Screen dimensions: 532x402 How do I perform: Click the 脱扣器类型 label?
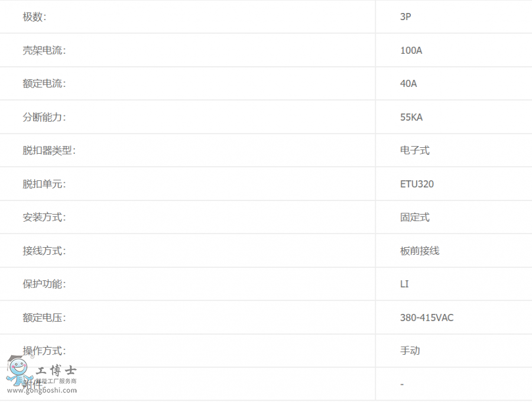point(49,150)
